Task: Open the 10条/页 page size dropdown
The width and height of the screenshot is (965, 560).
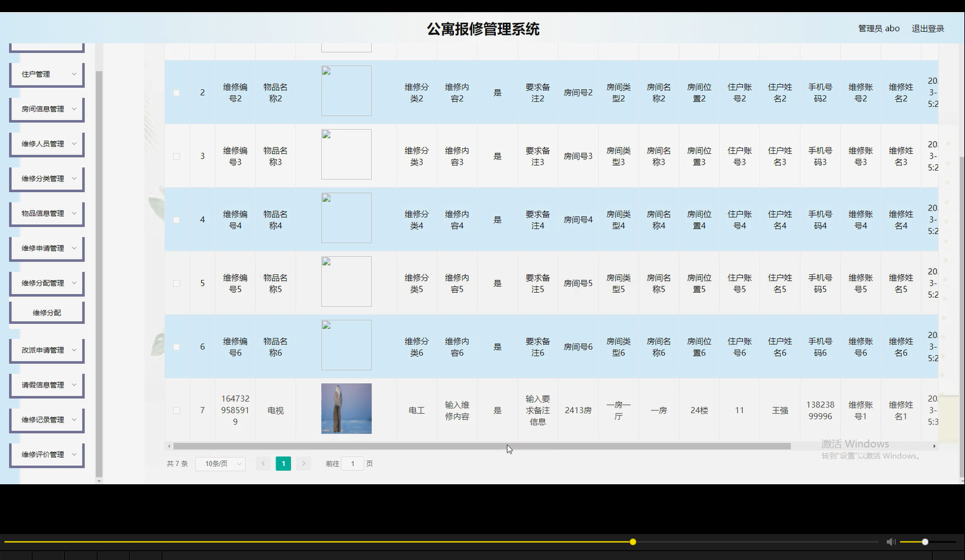Action: click(x=220, y=463)
